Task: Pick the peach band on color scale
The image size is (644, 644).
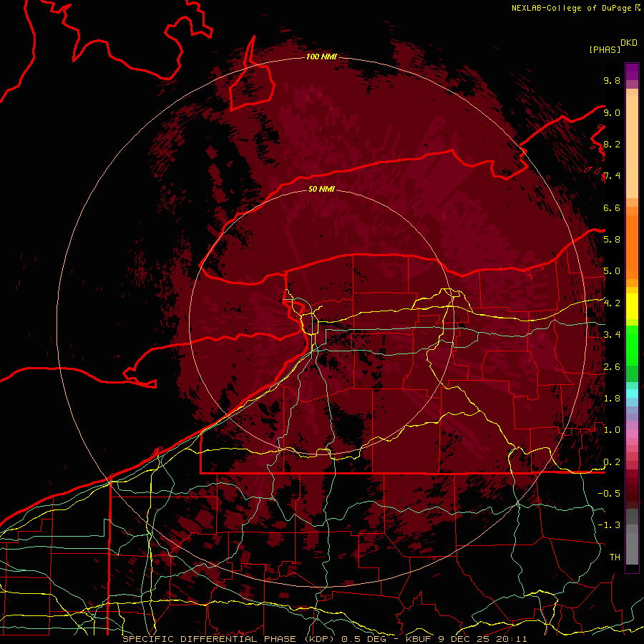Action: [x=632, y=148]
